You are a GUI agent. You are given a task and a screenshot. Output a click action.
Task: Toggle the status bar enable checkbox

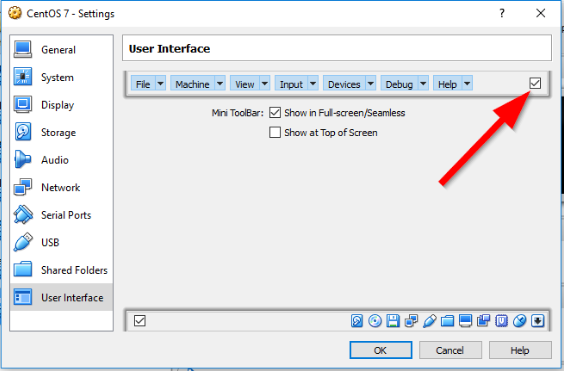(140, 320)
